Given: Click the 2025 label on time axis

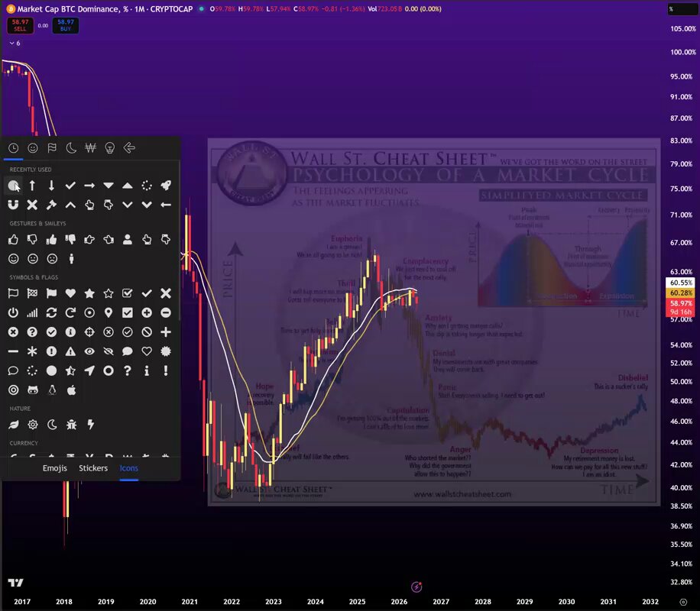Looking at the screenshot, I should (x=357, y=602).
